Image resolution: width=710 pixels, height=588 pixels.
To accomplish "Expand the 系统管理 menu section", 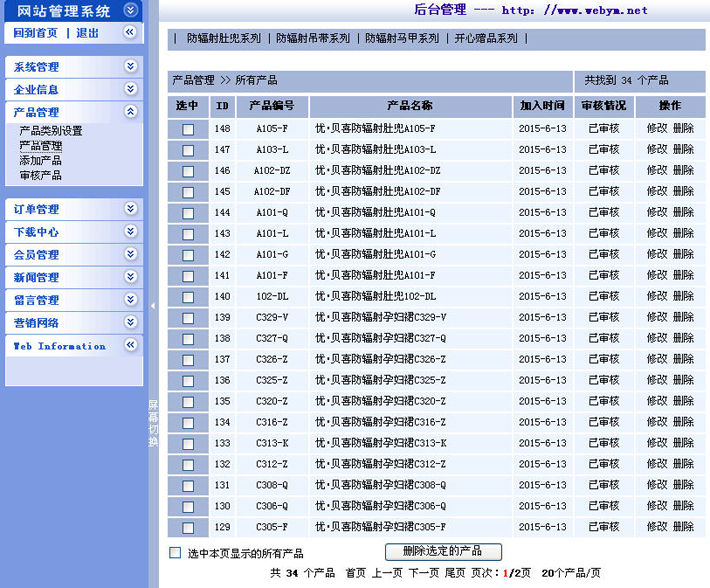I will tap(130, 66).
